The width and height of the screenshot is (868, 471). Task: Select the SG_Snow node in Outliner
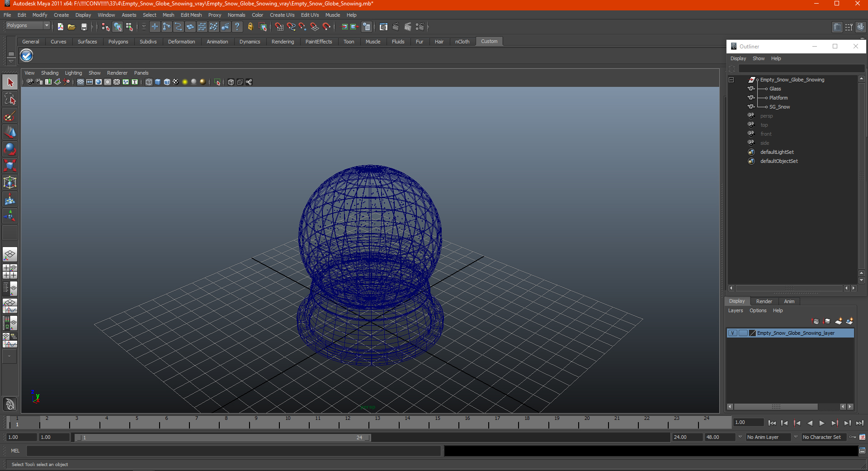779,107
